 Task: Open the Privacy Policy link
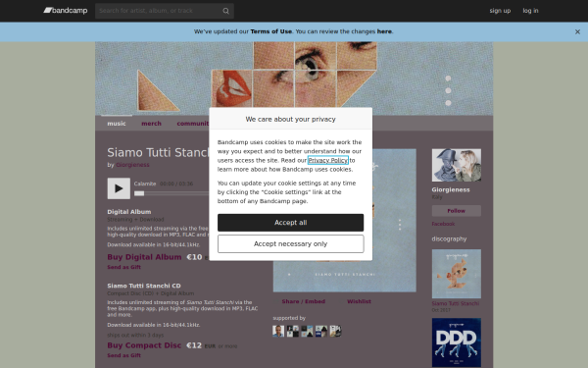[328, 160]
